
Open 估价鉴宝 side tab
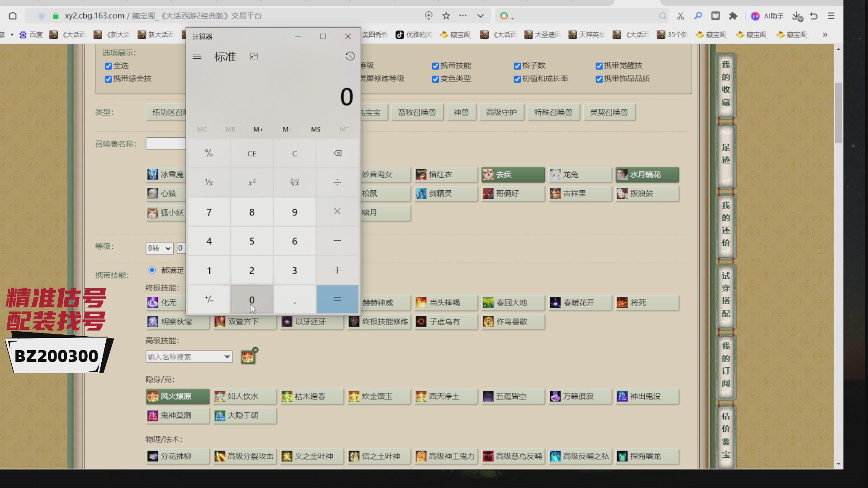pos(726,435)
